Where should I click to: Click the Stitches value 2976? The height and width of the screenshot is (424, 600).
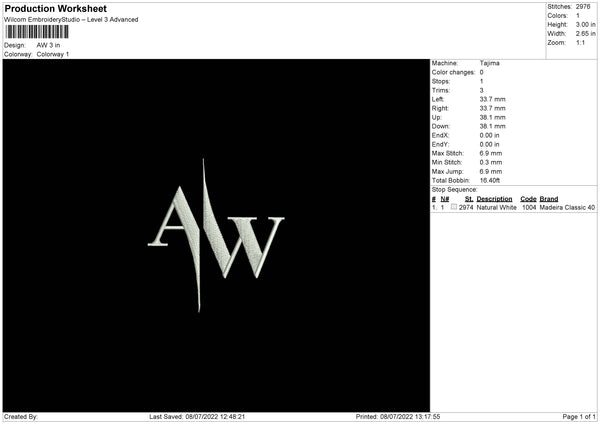pyautogui.click(x=583, y=7)
